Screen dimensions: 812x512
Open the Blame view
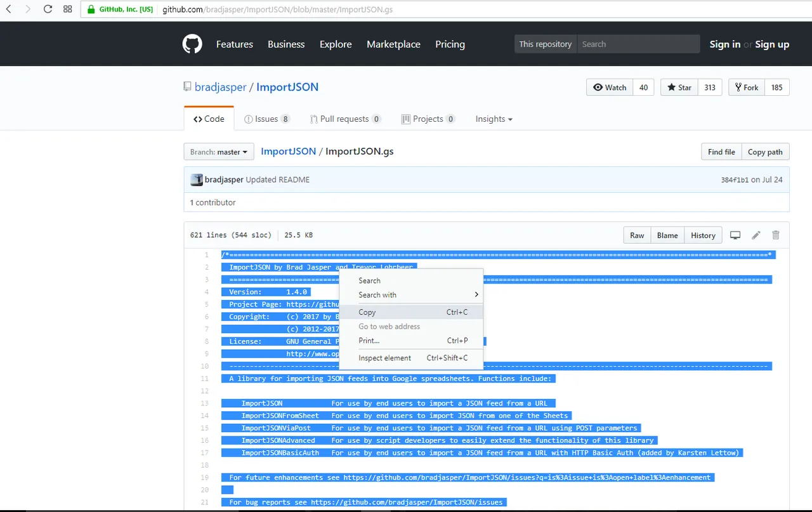click(667, 235)
